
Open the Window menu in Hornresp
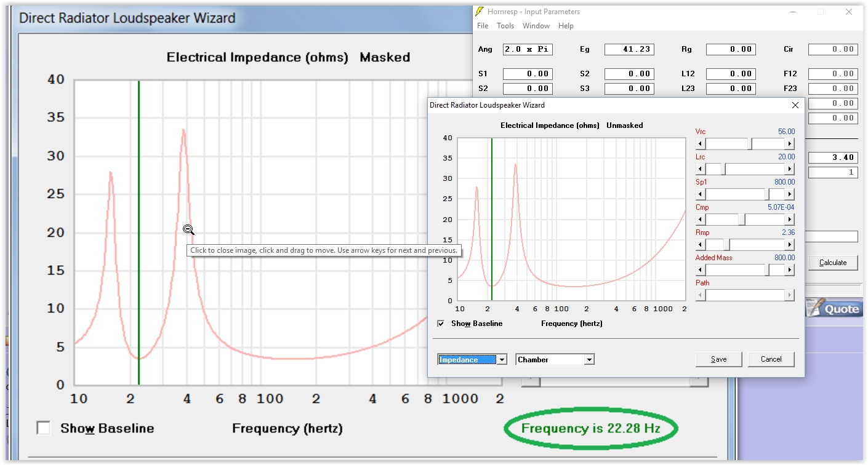pos(536,26)
